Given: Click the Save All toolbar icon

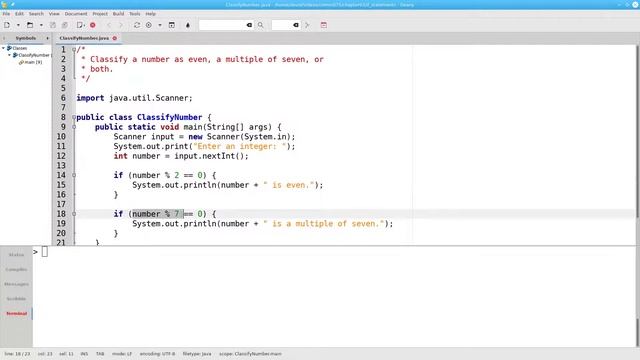Looking at the screenshot, I should (x=64, y=25).
